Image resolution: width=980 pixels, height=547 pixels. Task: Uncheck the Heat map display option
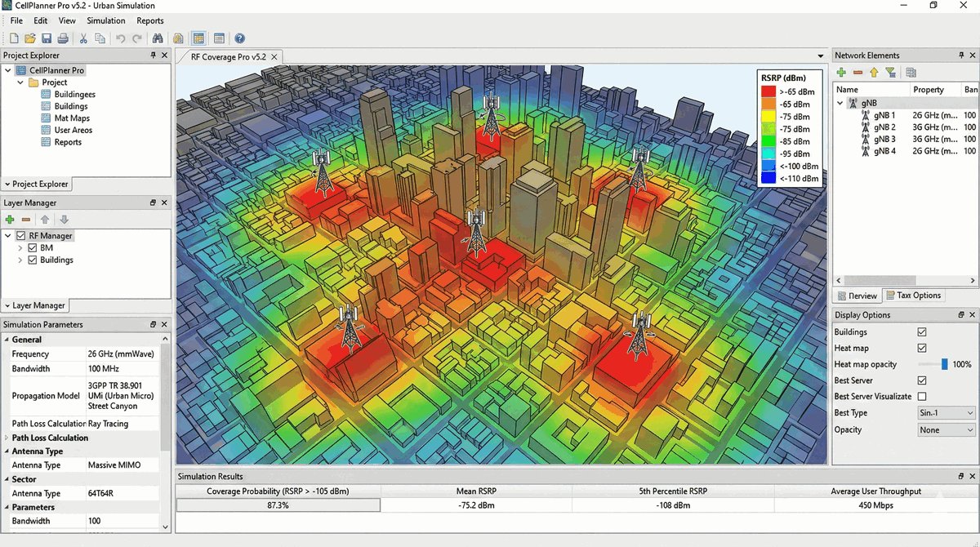coord(922,349)
